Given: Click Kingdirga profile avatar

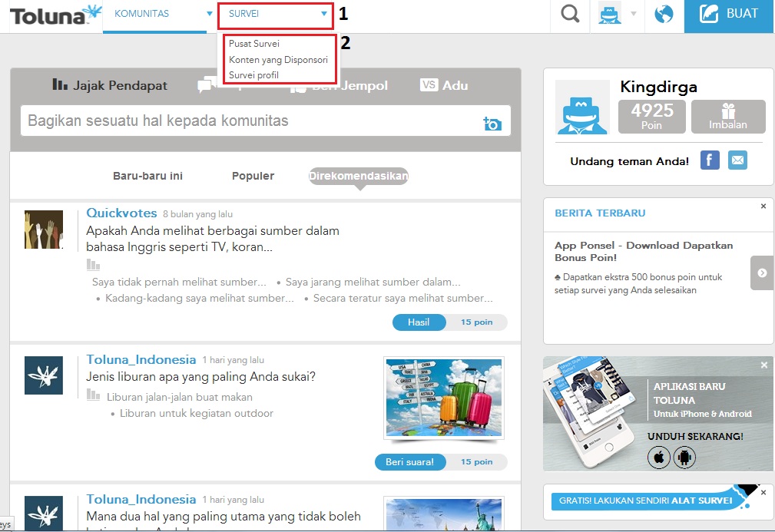Looking at the screenshot, I should coord(582,107).
